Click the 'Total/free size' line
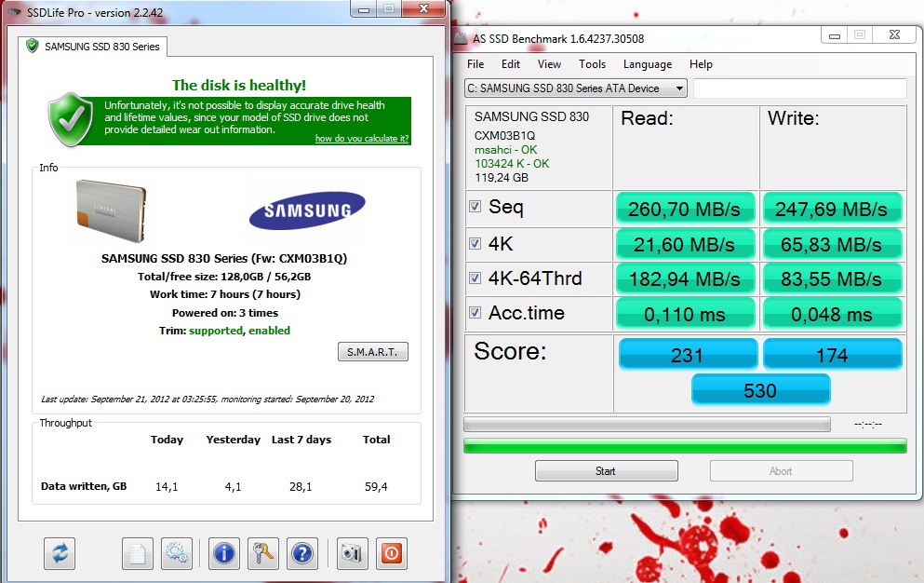The width and height of the screenshot is (924, 583). pos(224,277)
